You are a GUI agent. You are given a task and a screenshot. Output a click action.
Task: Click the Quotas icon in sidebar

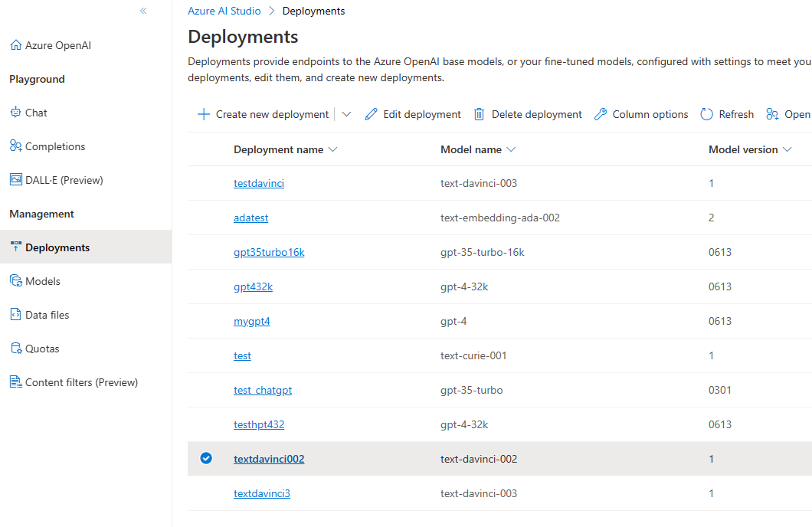coord(16,348)
